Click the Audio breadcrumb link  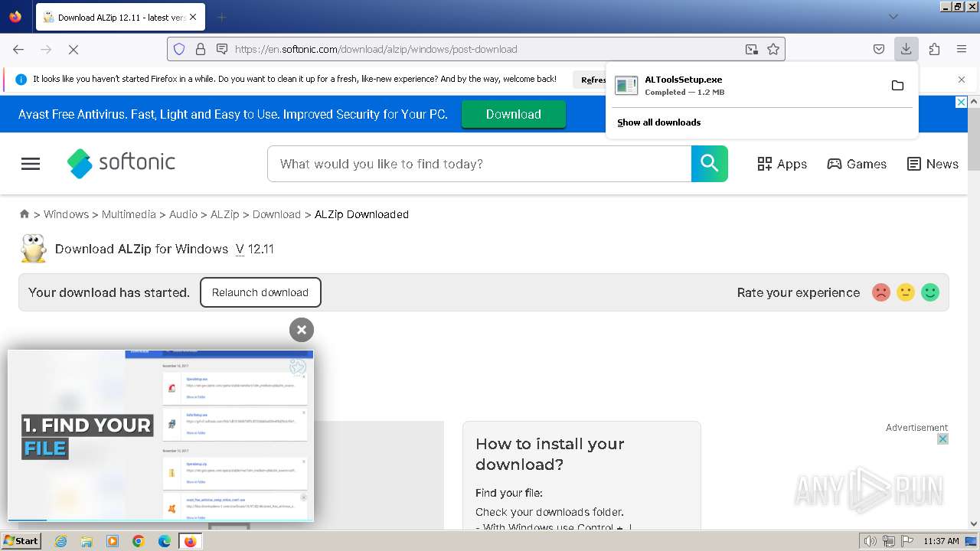183,214
